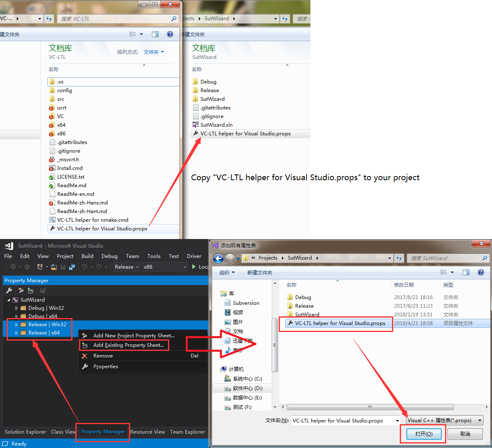The width and height of the screenshot is (492, 448).
Task: Click the forward arrow in the add property sheet dialog
Action: (230, 258)
